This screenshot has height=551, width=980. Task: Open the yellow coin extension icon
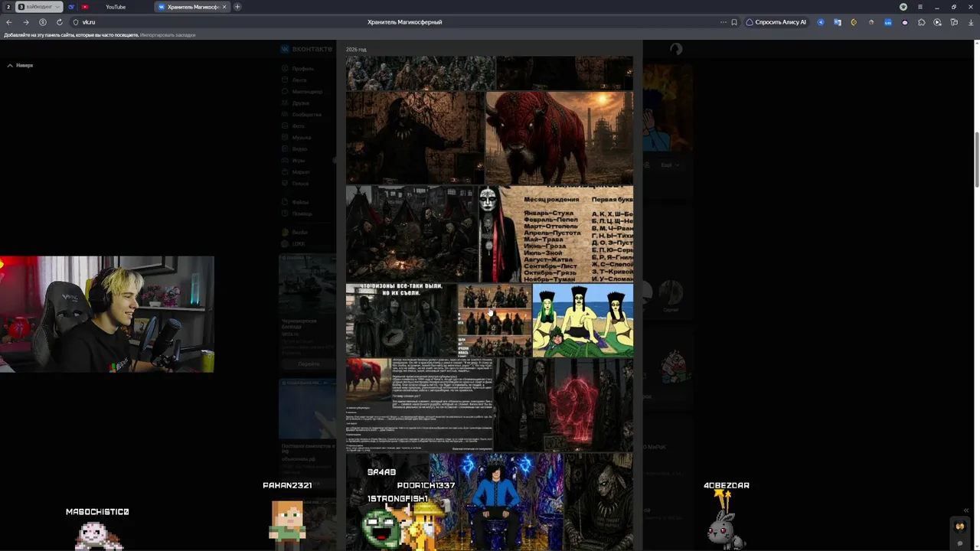click(854, 22)
